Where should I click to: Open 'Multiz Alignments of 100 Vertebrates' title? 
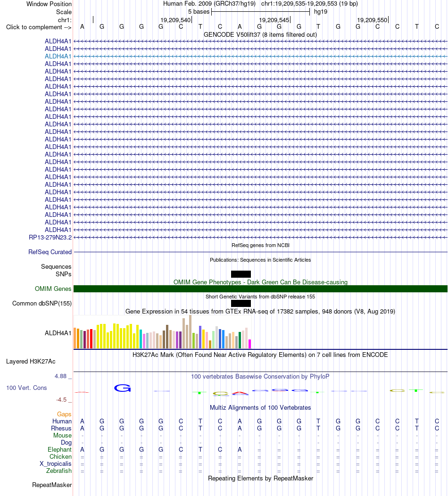coord(260,408)
